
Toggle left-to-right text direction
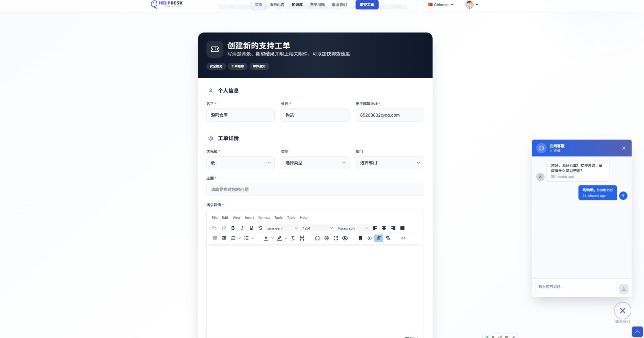379,238
